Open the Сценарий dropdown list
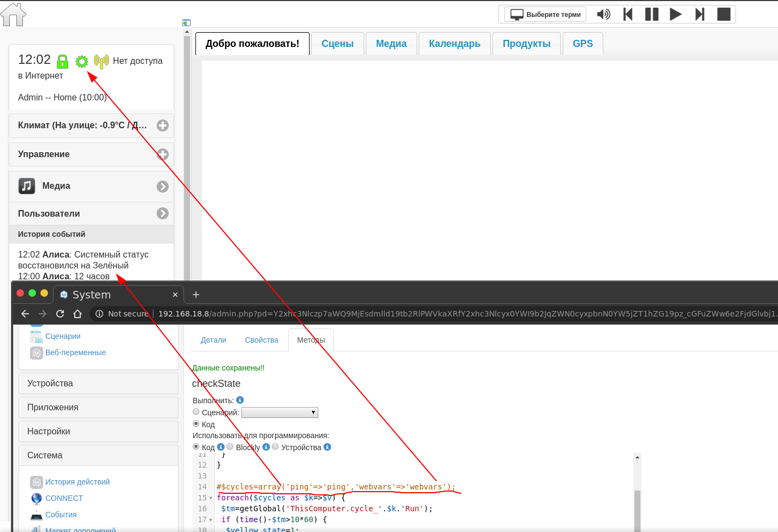This screenshot has width=778, height=532. coord(280,413)
